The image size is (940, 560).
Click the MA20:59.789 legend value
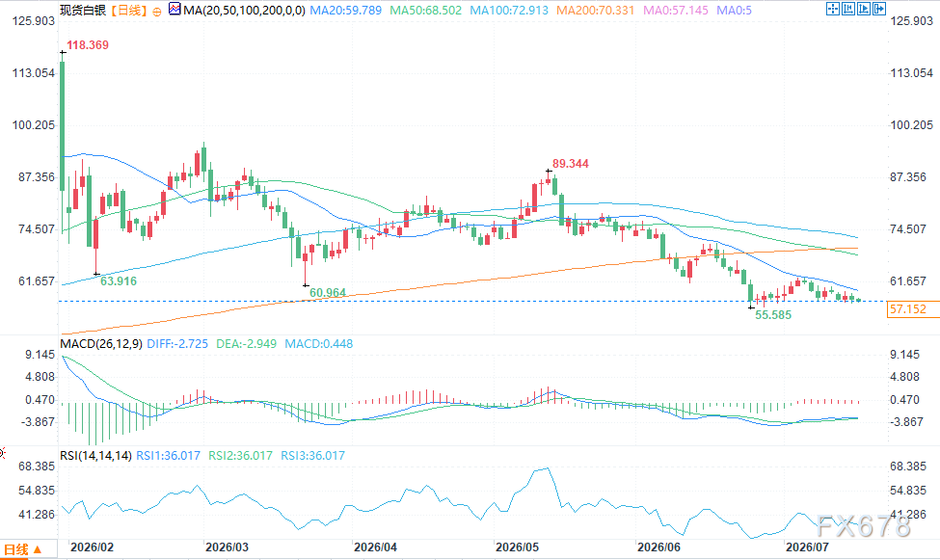[x=345, y=11]
